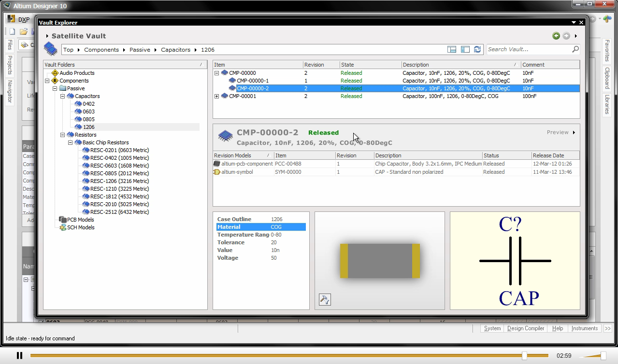Click the grey forward navigation arrow
Viewport: 618px width, 364px height.
pos(566,36)
